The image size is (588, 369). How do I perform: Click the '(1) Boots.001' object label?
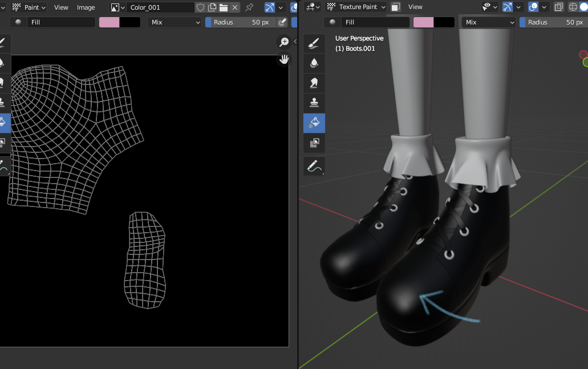355,48
